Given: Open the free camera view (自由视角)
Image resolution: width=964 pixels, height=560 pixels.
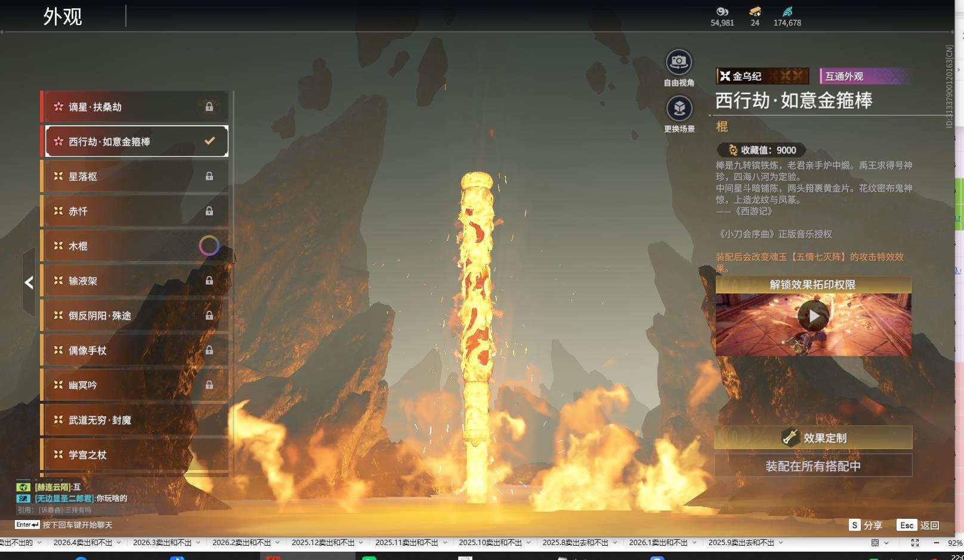Looking at the screenshot, I should click(x=679, y=62).
